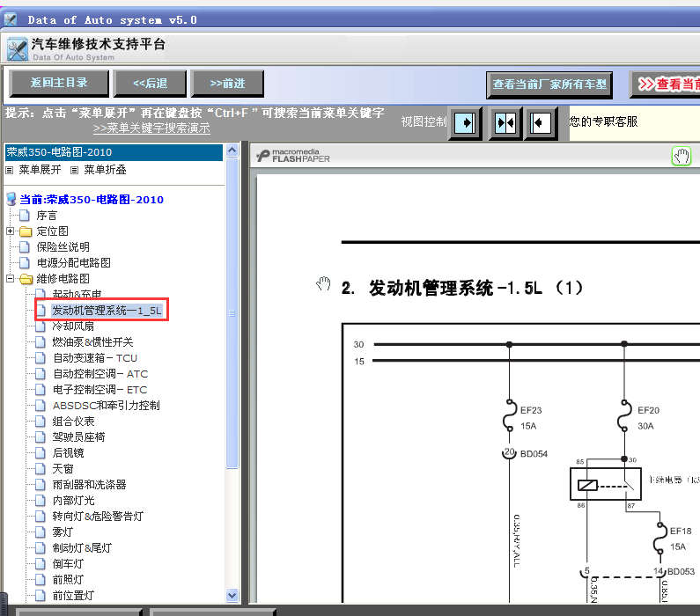
Task: Open 驾驶员座椅 diagram
Action: click(78, 437)
